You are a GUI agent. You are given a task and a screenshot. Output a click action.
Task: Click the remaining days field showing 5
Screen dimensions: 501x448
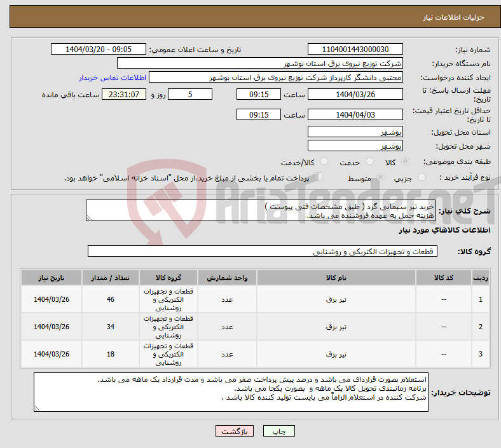click(190, 94)
